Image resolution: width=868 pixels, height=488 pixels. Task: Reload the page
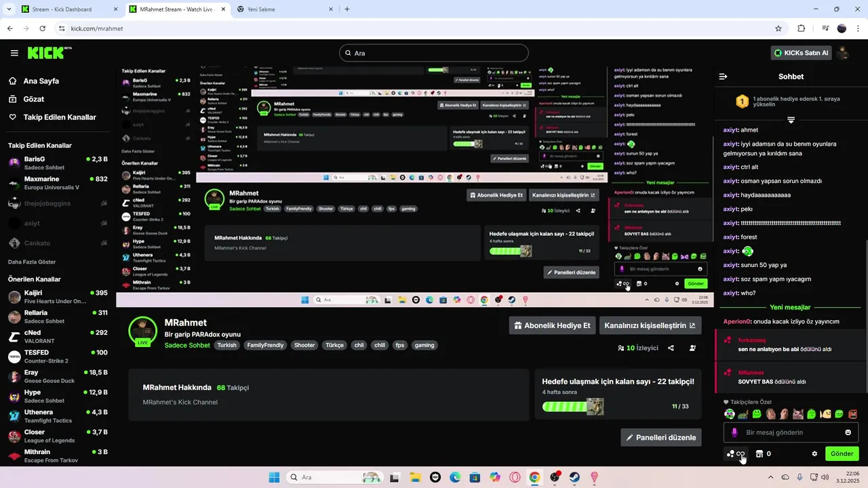coord(43,28)
